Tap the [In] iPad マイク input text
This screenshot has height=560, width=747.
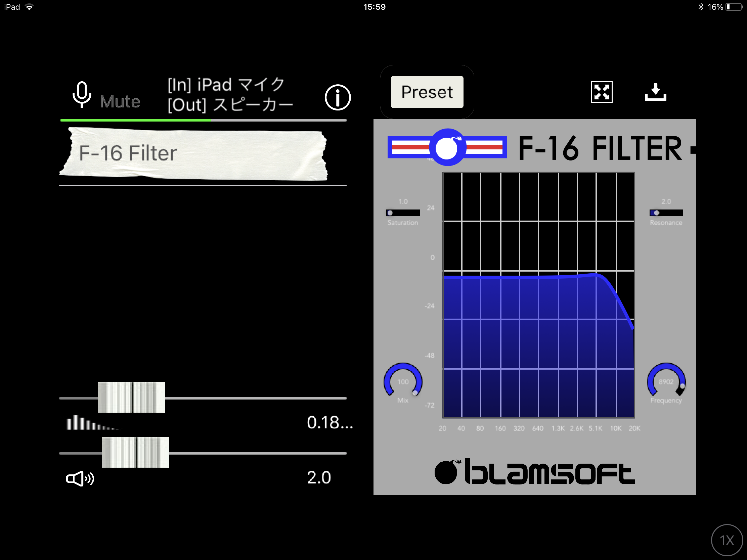coord(226,84)
